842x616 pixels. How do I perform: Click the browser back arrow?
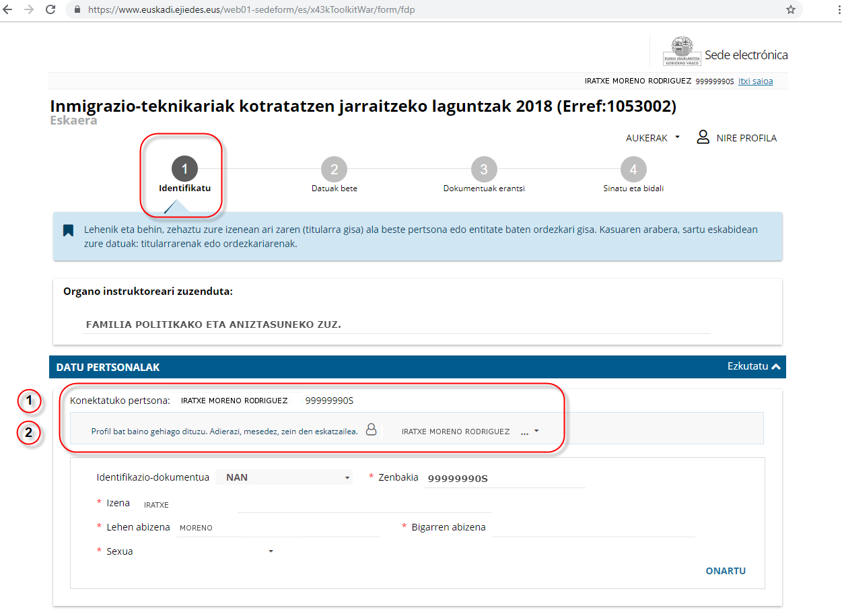8,10
